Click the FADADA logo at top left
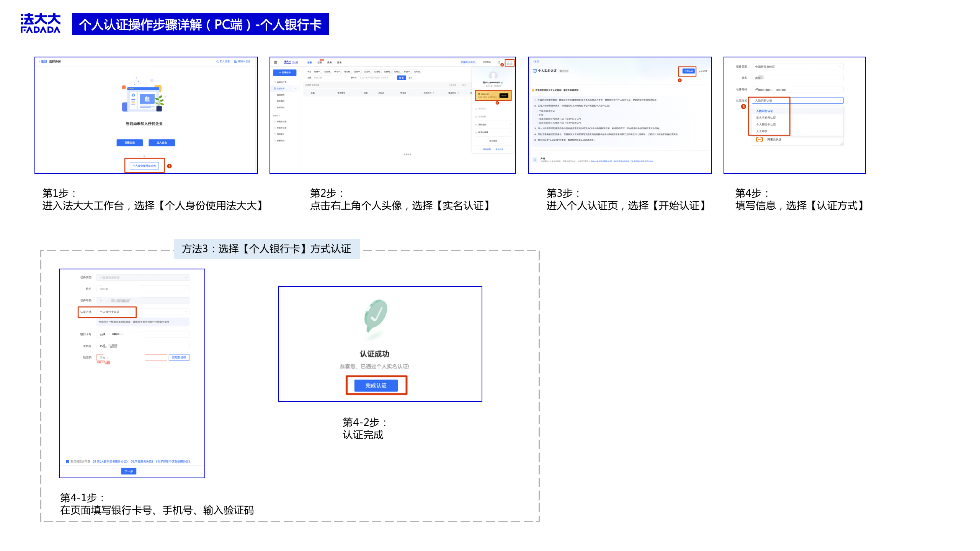 click(40, 23)
